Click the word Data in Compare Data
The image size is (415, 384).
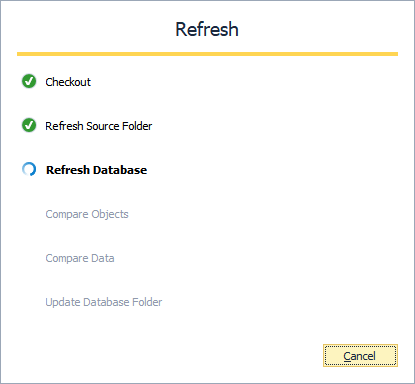tap(103, 258)
